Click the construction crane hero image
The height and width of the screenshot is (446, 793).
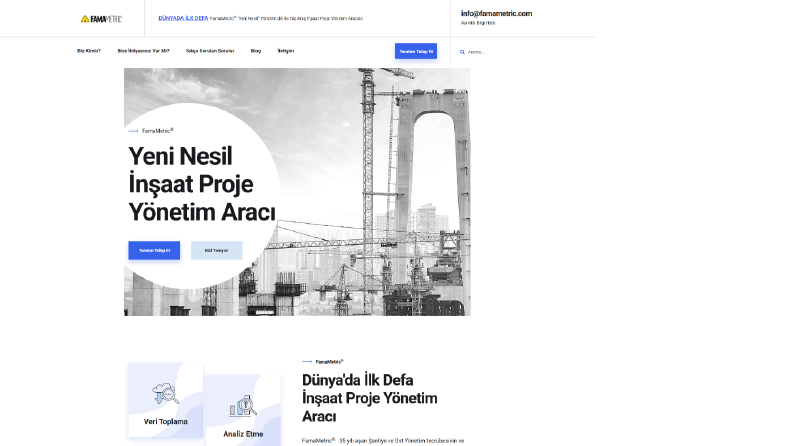coord(374,192)
